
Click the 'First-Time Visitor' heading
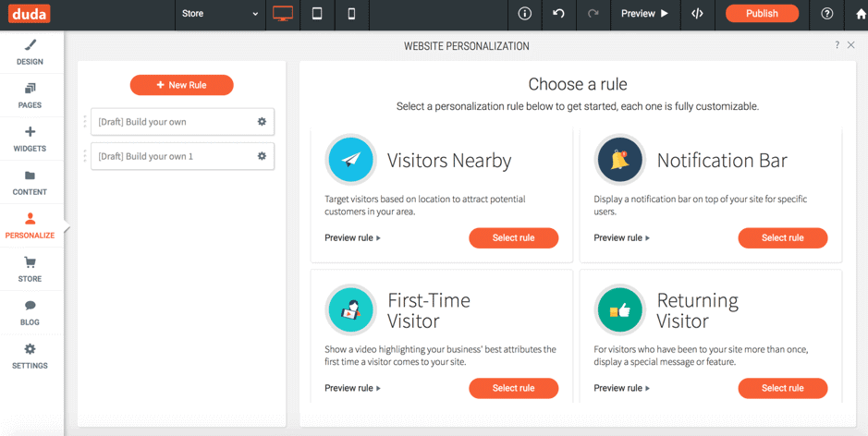tap(429, 310)
